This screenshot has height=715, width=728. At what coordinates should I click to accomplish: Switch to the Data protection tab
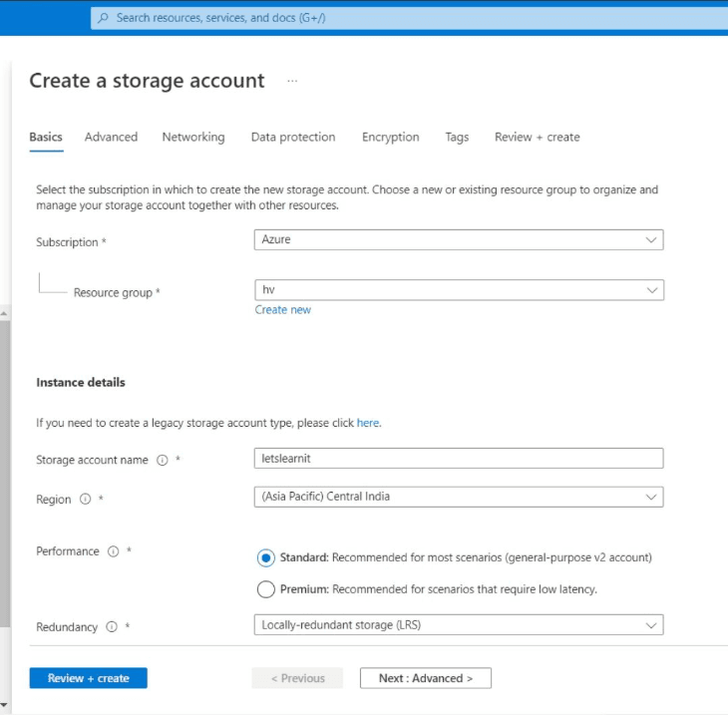click(293, 137)
